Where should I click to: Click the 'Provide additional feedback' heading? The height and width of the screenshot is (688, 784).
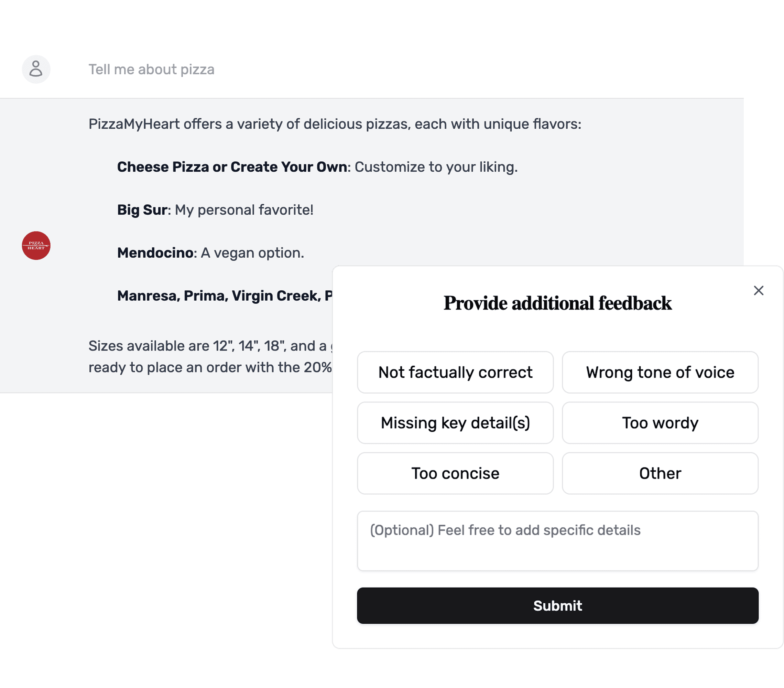pyautogui.click(x=558, y=303)
